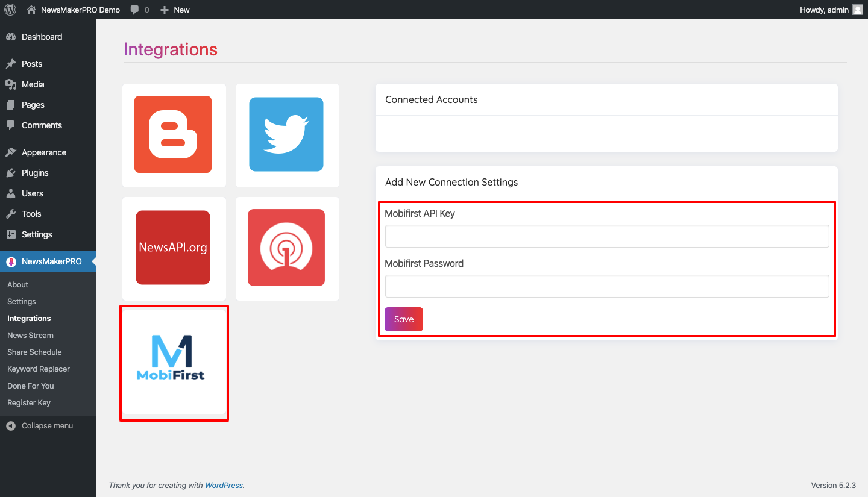Choose the MobiFirst integration tile
The image size is (868, 497).
click(x=174, y=362)
